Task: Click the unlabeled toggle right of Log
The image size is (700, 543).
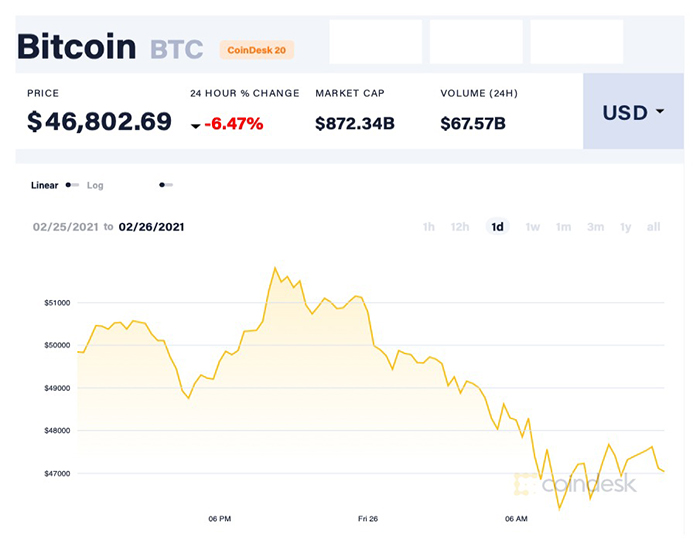Action: [x=166, y=185]
